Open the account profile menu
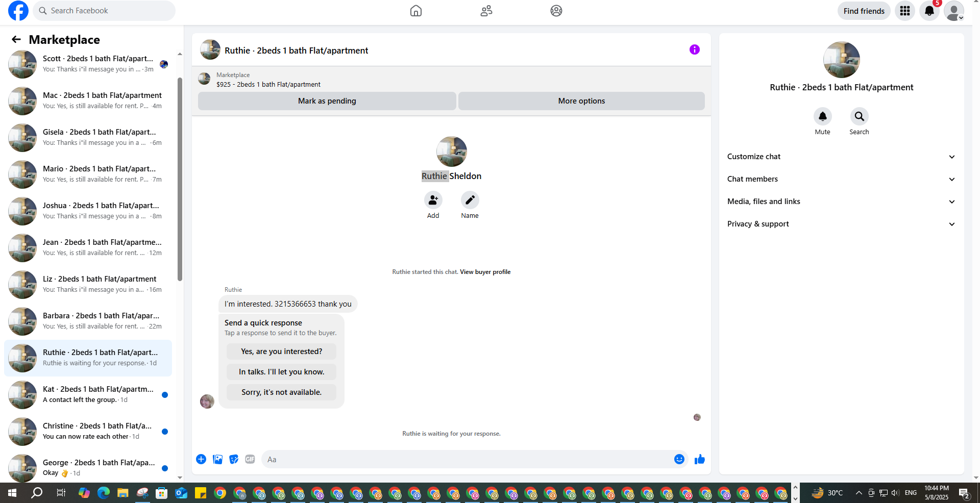Image resolution: width=980 pixels, height=503 pixels. click(954, 11)
